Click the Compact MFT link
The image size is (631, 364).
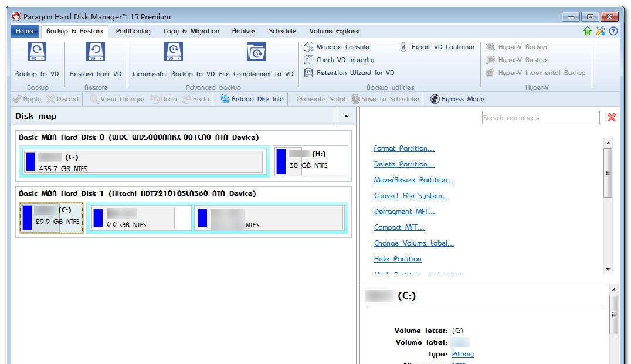(x=399, y=227)
